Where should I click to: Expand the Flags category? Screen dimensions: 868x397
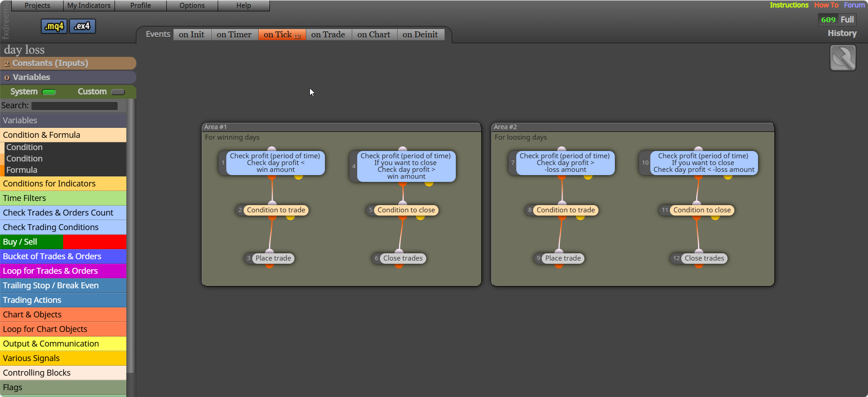[x=63, y=387]
